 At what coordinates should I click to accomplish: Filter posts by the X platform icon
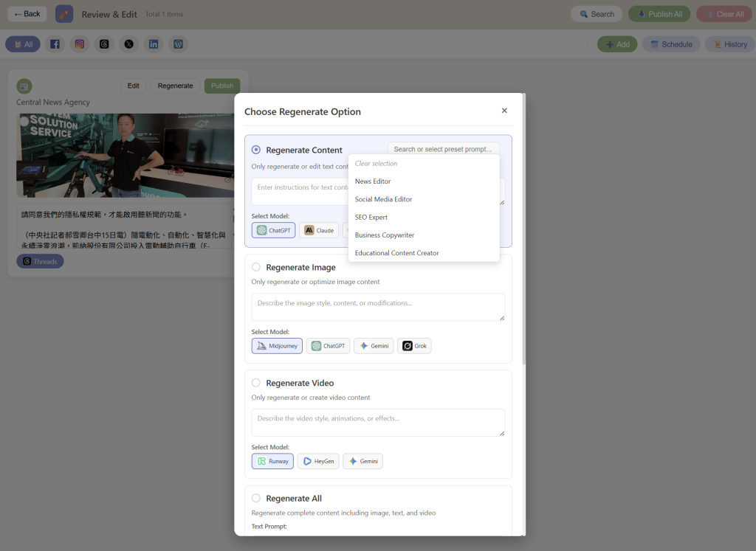tap(129, 44)
